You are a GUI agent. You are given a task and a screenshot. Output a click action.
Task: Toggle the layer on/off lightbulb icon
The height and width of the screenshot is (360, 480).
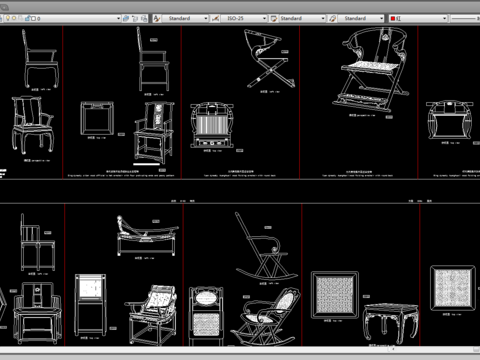(7, 18)
